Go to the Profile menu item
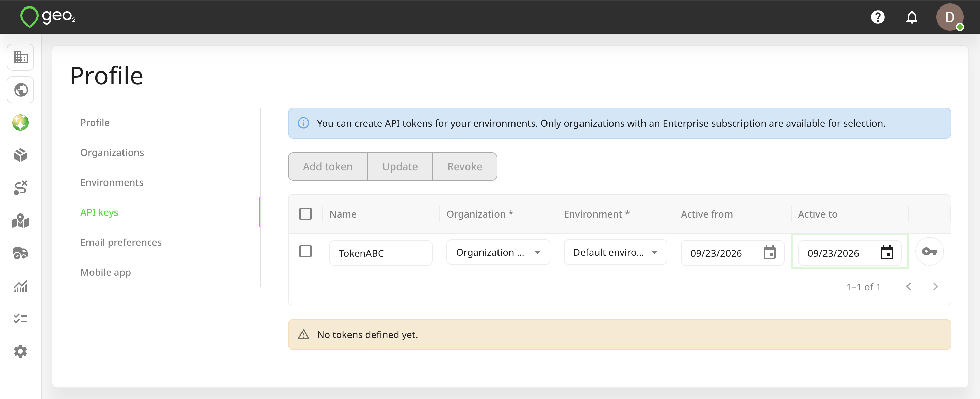The image size is (980, 399). pyautogui.click(x=95, y=123)
